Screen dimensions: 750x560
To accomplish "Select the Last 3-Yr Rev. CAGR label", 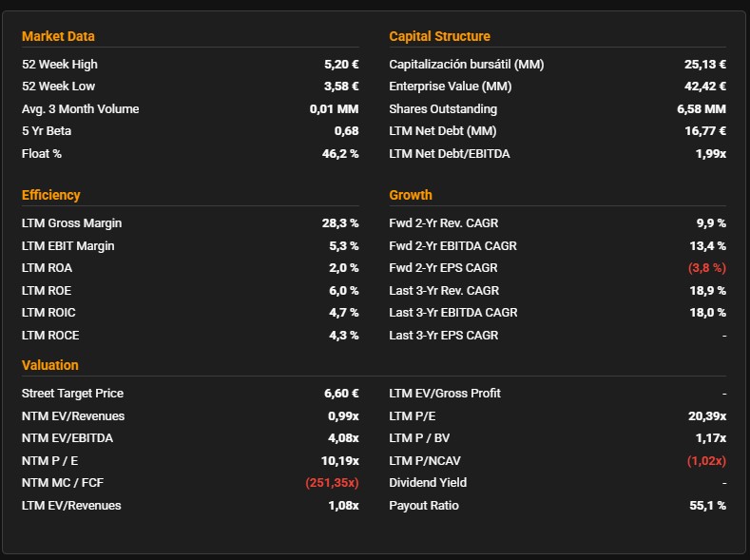I will point(444,290).
